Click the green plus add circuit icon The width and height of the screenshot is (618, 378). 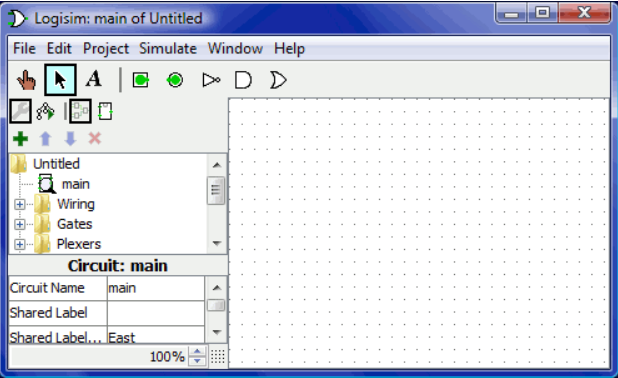(x=20, y=139)
